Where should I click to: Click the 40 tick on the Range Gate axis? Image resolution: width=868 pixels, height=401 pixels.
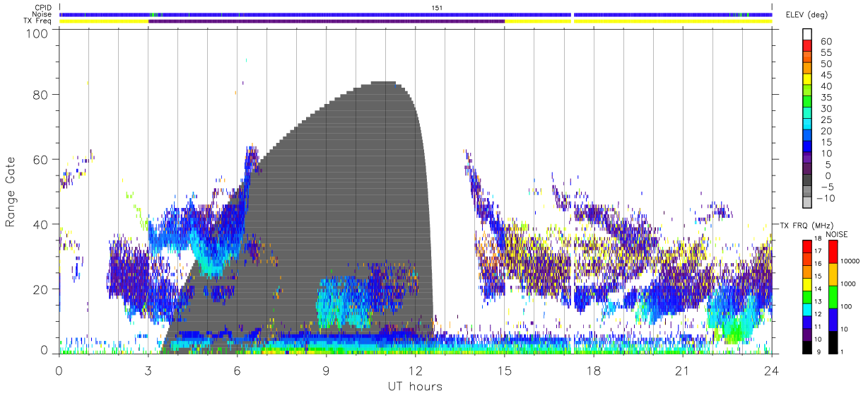click(x=41, y=224)
